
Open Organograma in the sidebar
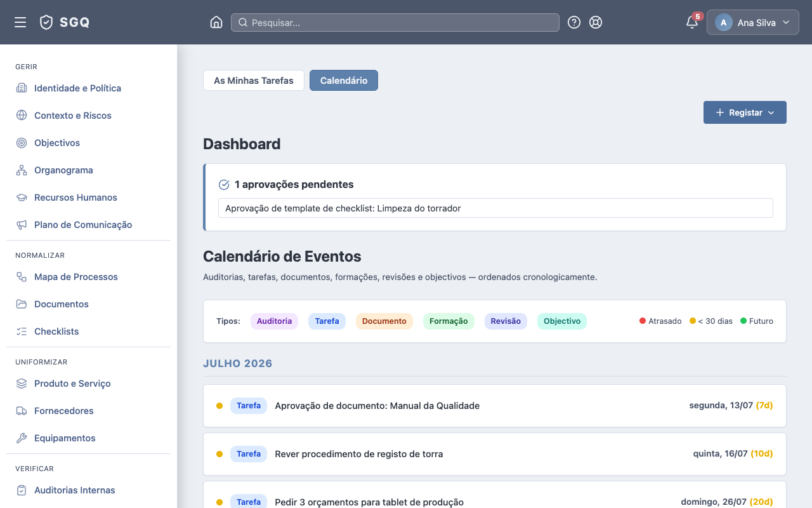click(x=89, y=170)
